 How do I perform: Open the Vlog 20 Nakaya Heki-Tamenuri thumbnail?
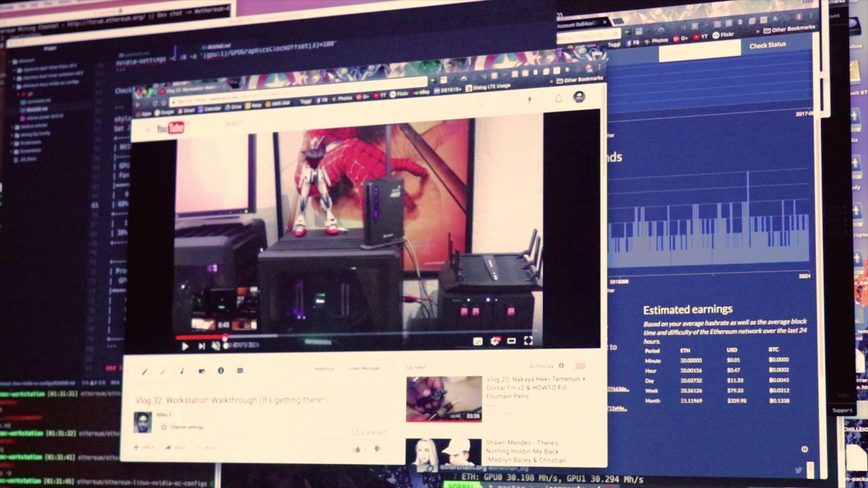(443, 399)
